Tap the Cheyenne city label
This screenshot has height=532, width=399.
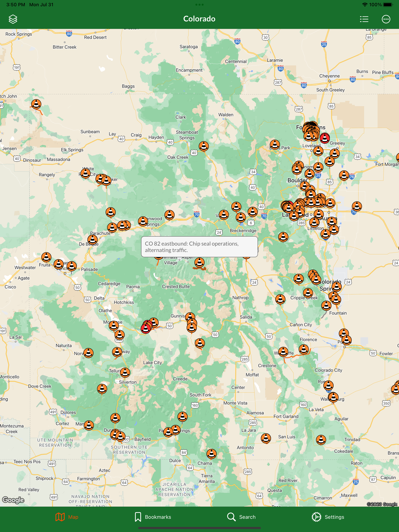[x=329, y=76]
